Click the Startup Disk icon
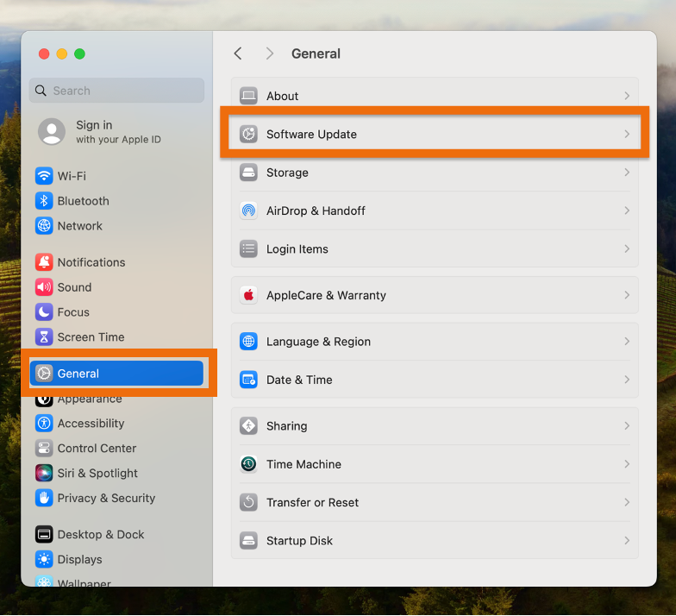 pyautogui.click(x=248, y=540)
